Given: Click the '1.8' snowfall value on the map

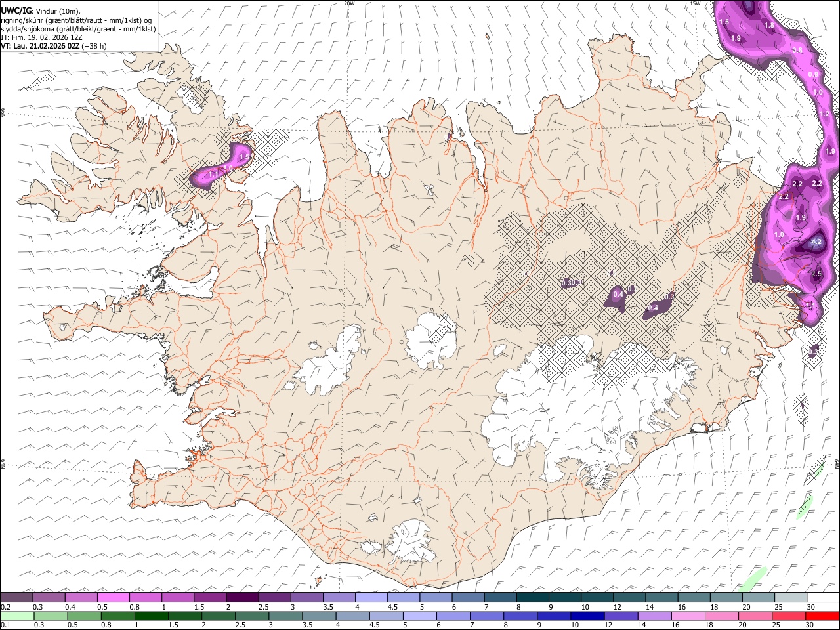Looking at the screenshot, I should click(770, 25).
